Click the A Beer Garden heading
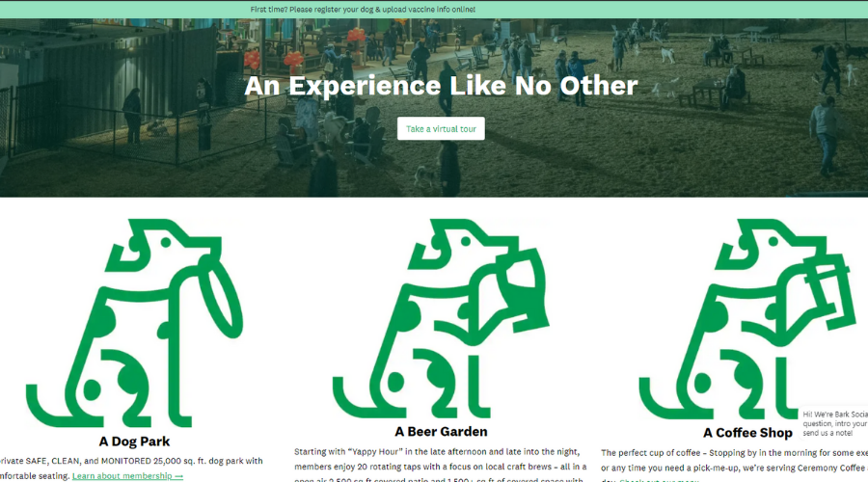The image size is (868, 482). pyautogui.click(x=441, y=432)
